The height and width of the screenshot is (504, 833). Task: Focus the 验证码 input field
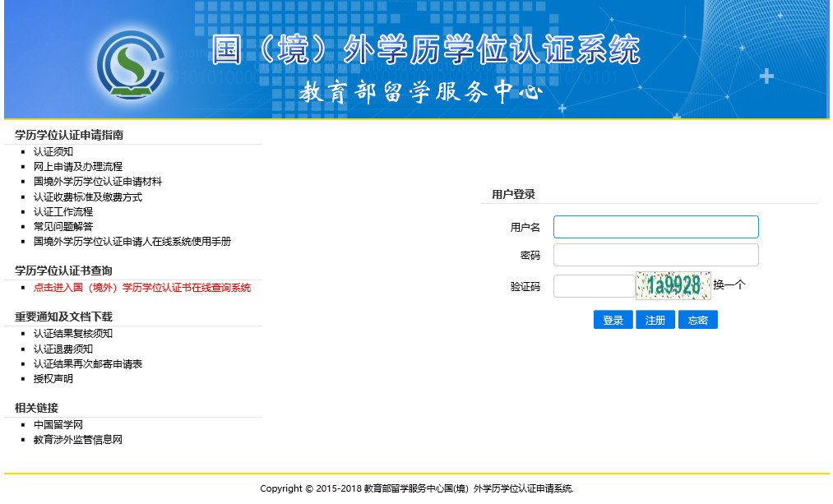(x=594, y=286)
